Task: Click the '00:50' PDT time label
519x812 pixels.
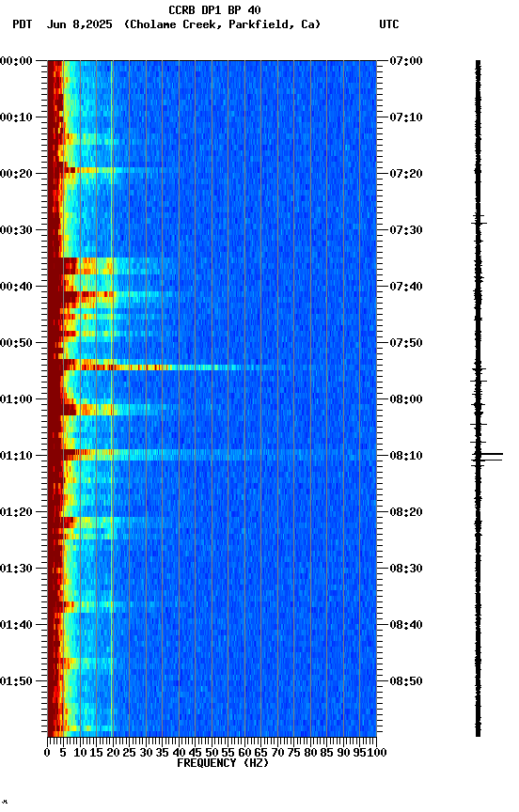Action: click(16, 343)
